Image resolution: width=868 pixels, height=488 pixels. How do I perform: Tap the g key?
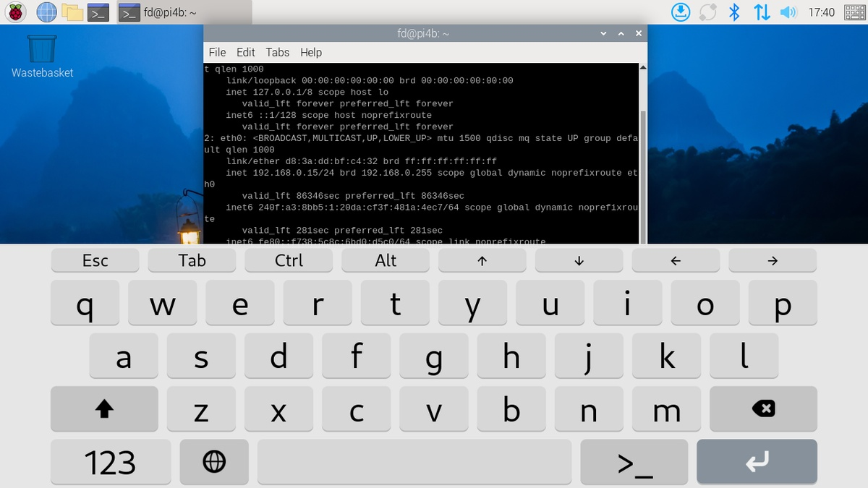click(x=434, y=356)
